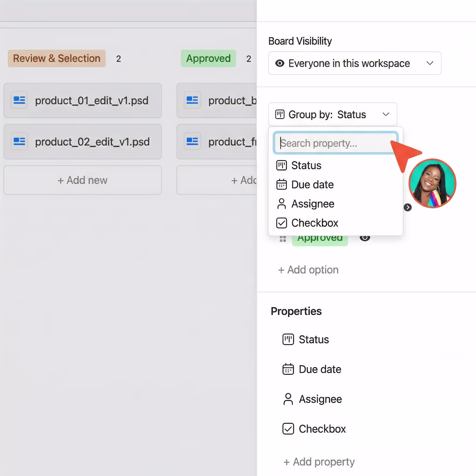
Task: Click Checkbox property icon in Properties
Action: [x=288, y=429]
